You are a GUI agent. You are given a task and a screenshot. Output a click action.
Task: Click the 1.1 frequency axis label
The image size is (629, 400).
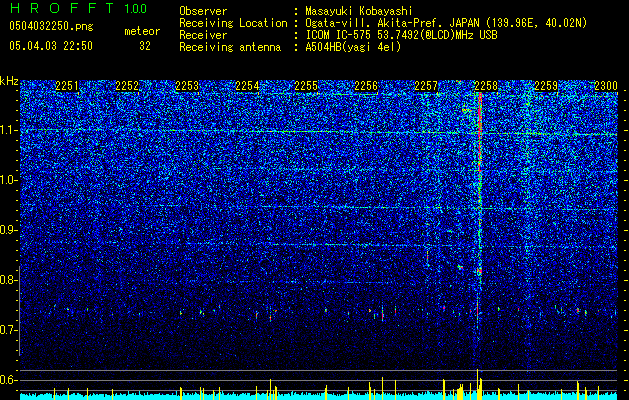(8, 130)
